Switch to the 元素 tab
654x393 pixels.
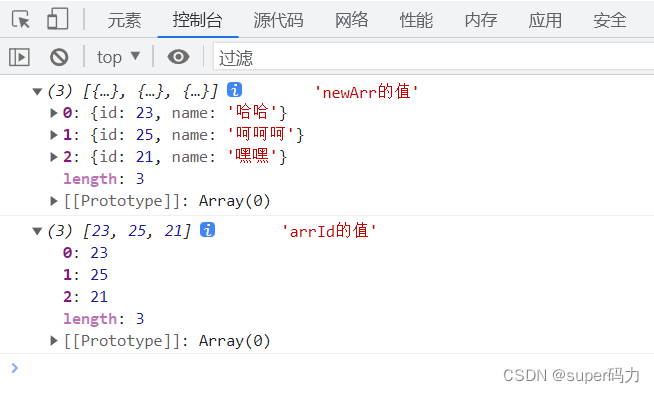coord(124,20)
